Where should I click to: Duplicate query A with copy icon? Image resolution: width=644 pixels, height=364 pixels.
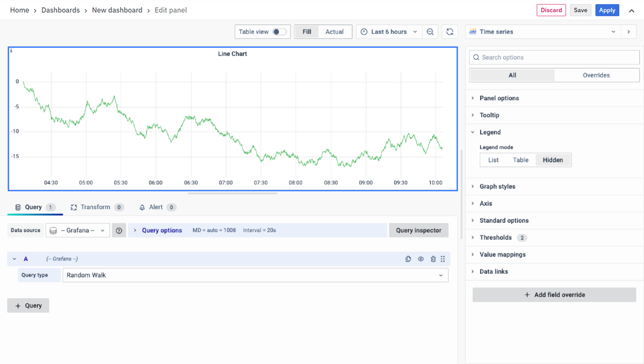pos(408,259)
